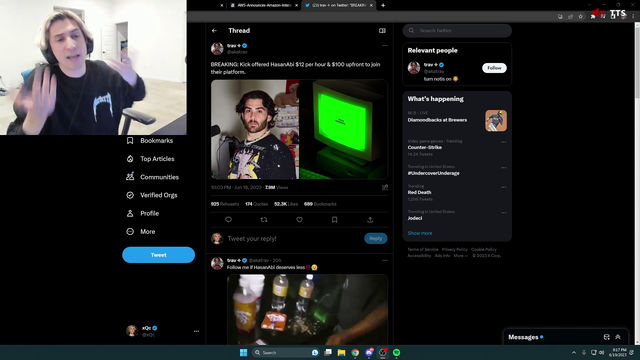Open Spotify from the taskbar
This screenshot has height=360, width=640.
396,352
